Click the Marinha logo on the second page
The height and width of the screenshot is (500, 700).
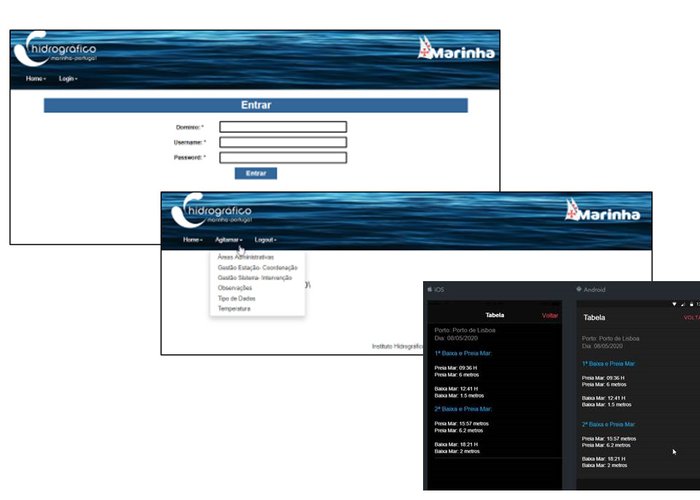[602, 211]
